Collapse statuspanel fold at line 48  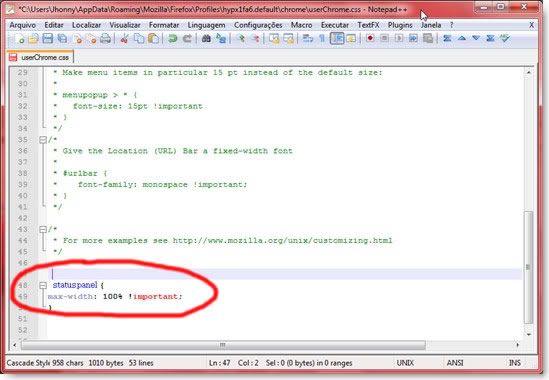(x=43, y=285)
